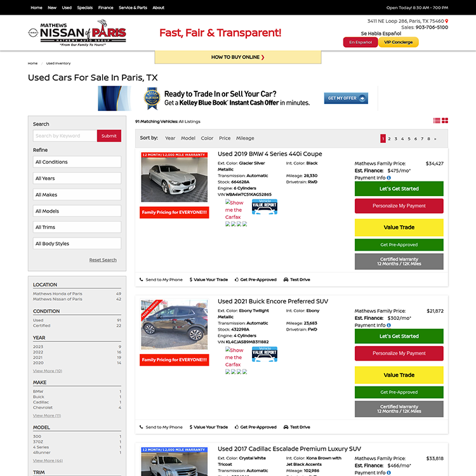Click Reset Search link

(x=103, y=260)
